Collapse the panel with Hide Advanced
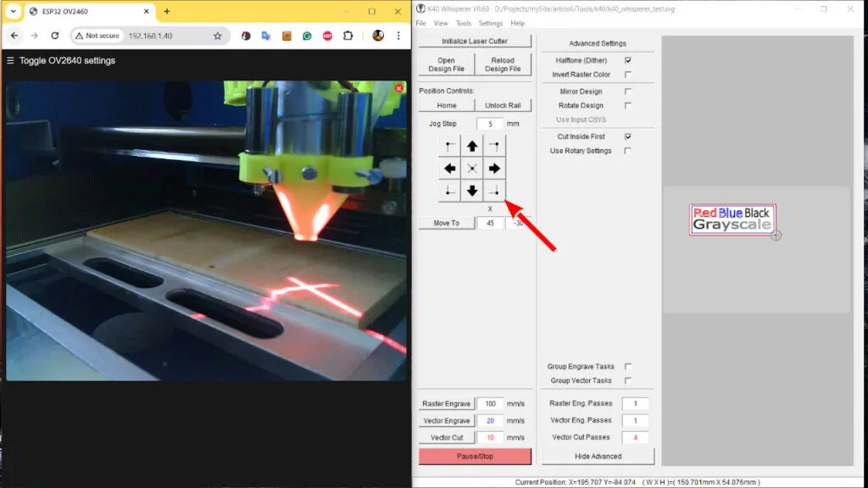This screenshot has height=488, width=868. [598, 455]
